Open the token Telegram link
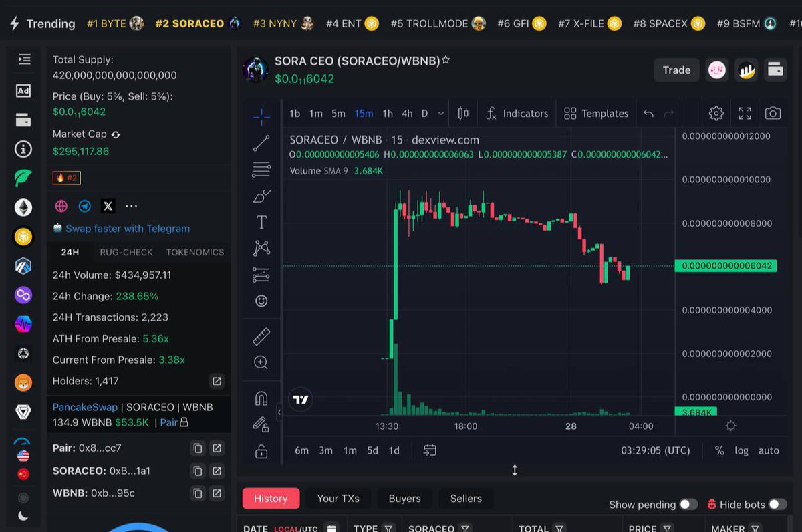The width and height of the screenshot is (802, 532). tap(85, 206)
